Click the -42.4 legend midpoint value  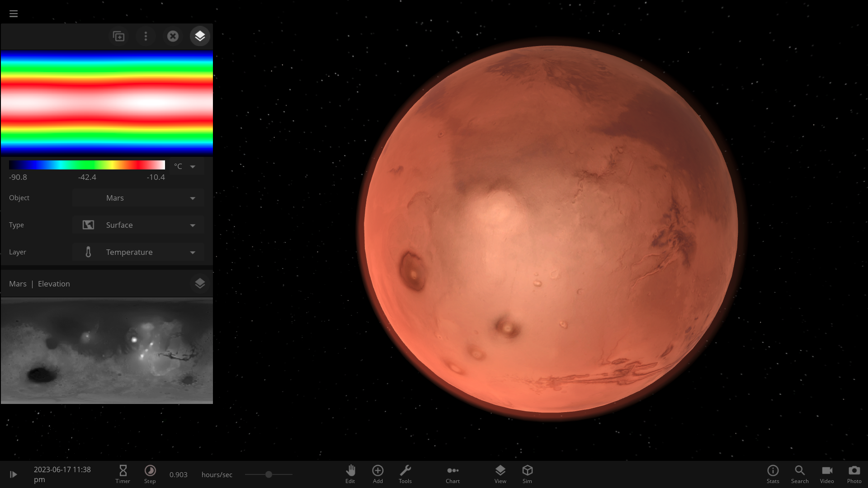pyautogui.click(x=87, y=177)
